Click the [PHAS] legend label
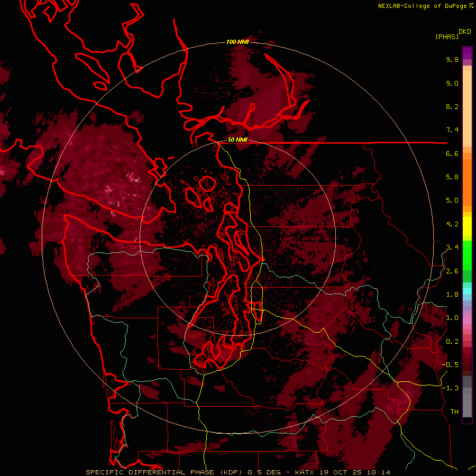 [447, 36]
